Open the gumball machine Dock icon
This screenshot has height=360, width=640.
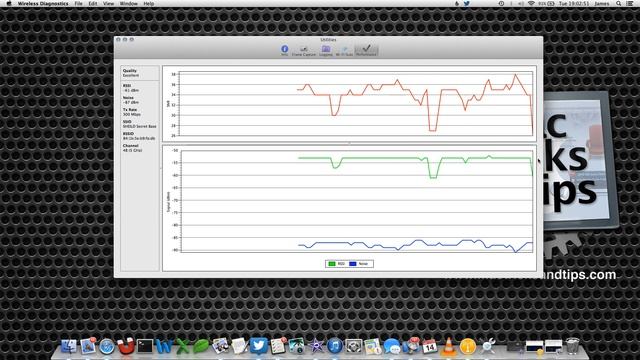[411, 345]
